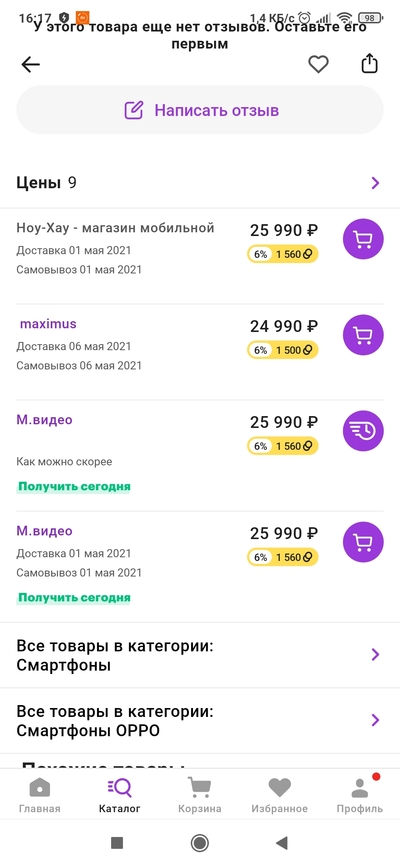Tap Android home navigation button

coord(199,843)
